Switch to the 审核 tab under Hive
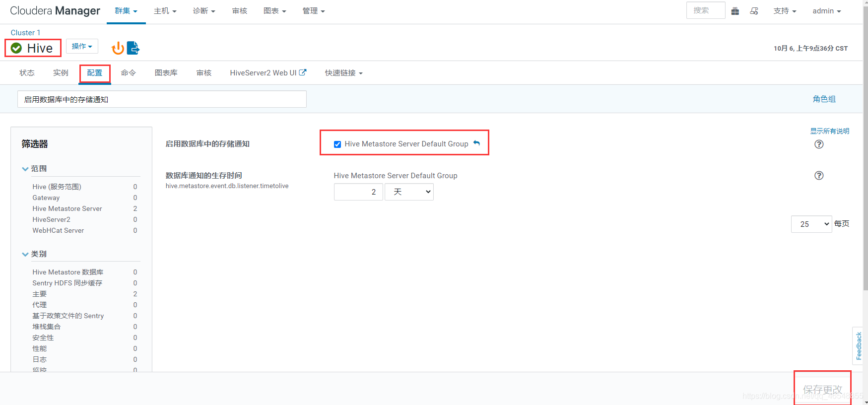 point(204,73)
